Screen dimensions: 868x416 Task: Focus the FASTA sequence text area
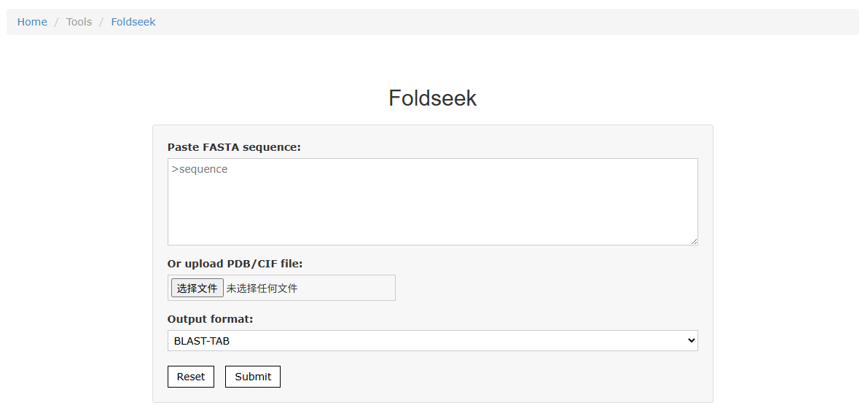[x=432, y=202]
